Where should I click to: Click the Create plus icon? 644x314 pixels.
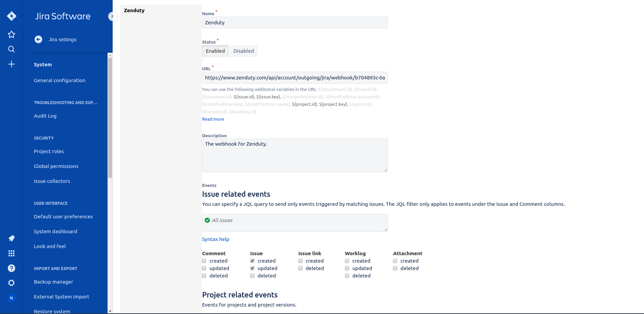(x=11, y=64)
